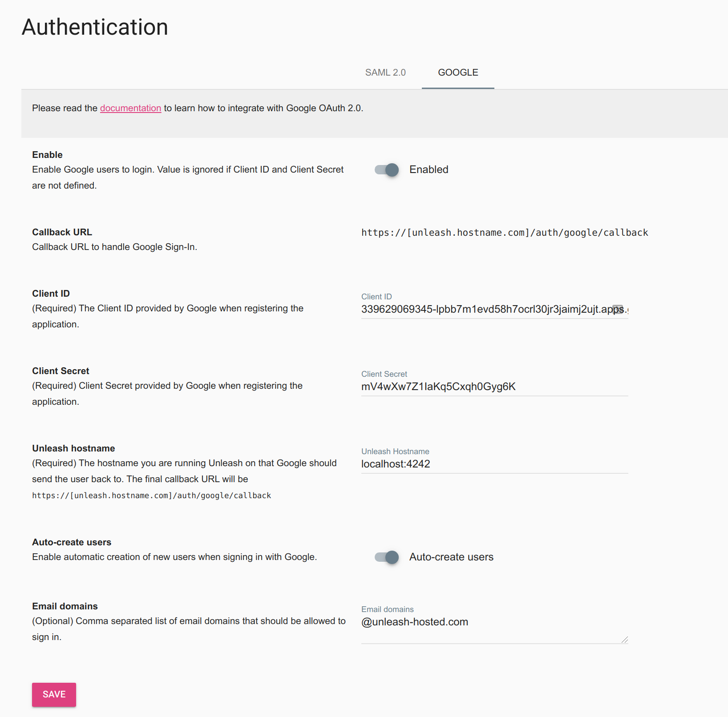This screenshot has height=717, width=728.
Task: Disable the Google login Enabled toggle
Action: pos(385,169)
